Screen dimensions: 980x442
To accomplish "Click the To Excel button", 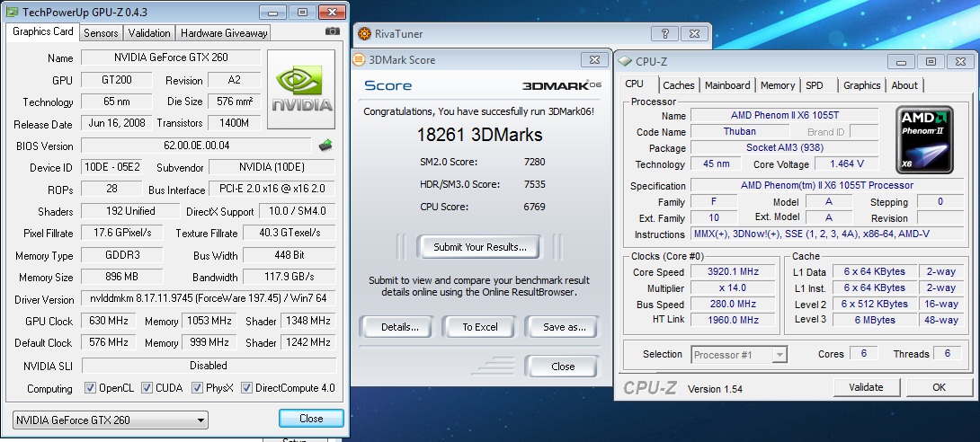I will point(480,327).
